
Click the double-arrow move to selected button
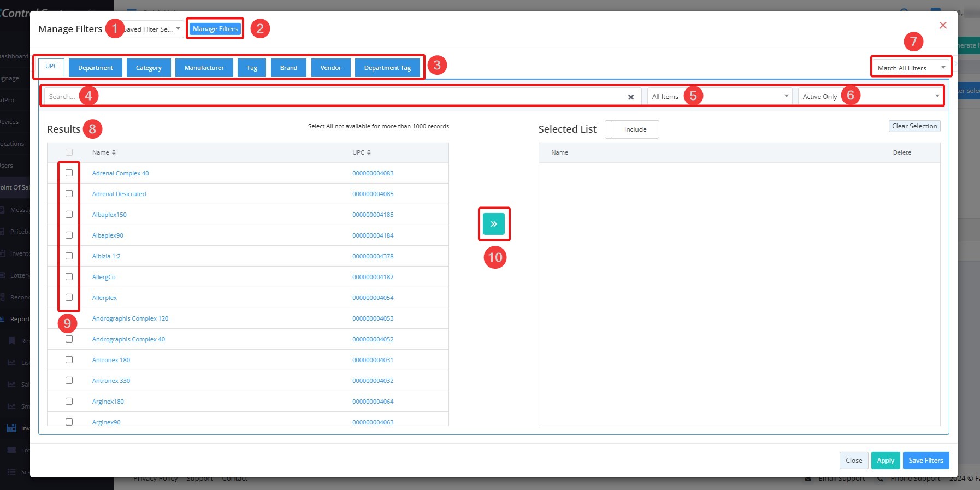(x=494, y=224)
